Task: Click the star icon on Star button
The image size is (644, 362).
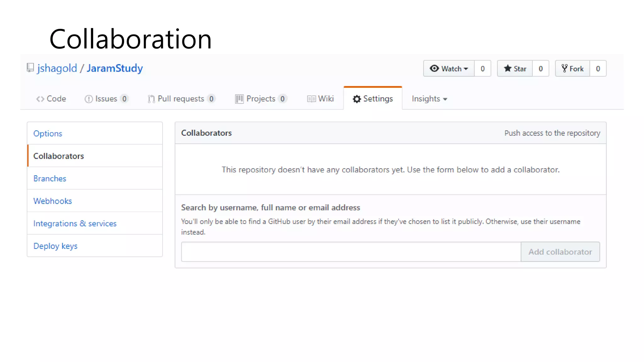Action: pos(508,69)
